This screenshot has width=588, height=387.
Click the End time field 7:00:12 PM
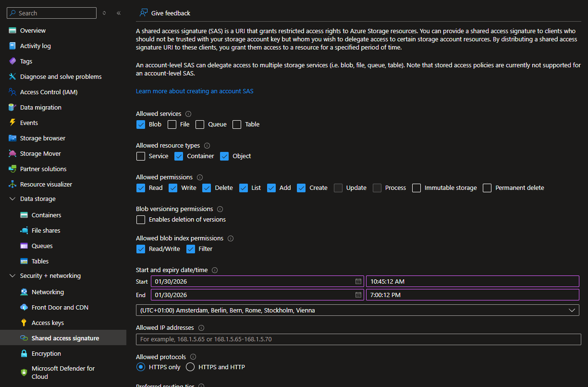coord(473,295)
